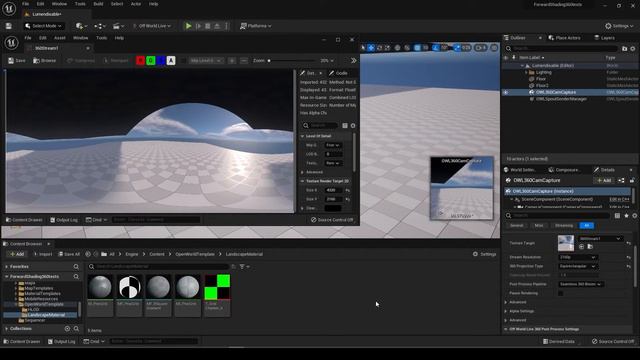Collapse the Level Of Detail section
Screen dimensions: 640x360
302,136
